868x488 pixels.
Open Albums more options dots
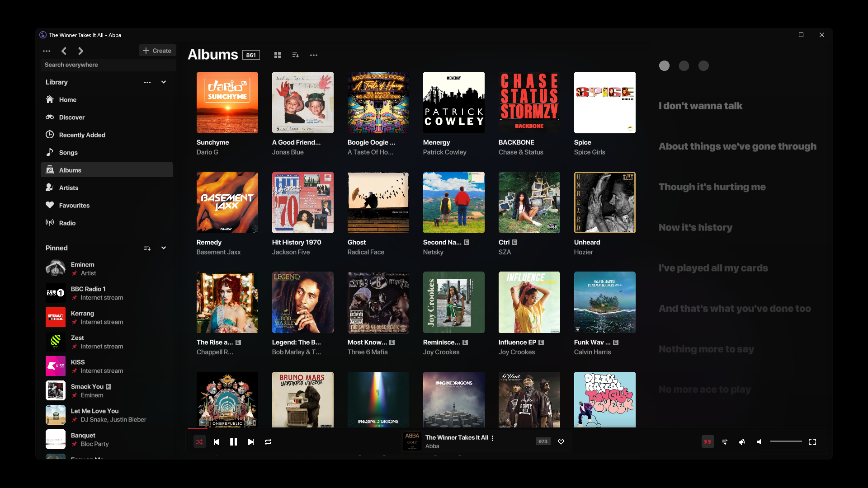[x=314, y=55]
